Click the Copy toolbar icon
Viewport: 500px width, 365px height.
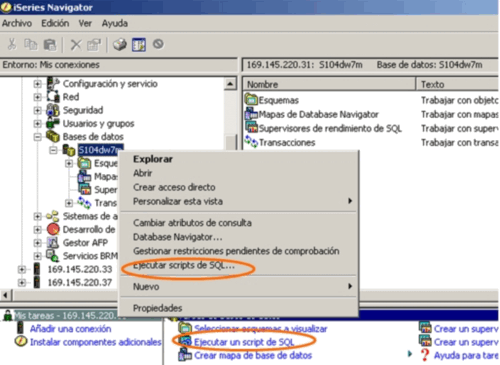coord(31,44)
